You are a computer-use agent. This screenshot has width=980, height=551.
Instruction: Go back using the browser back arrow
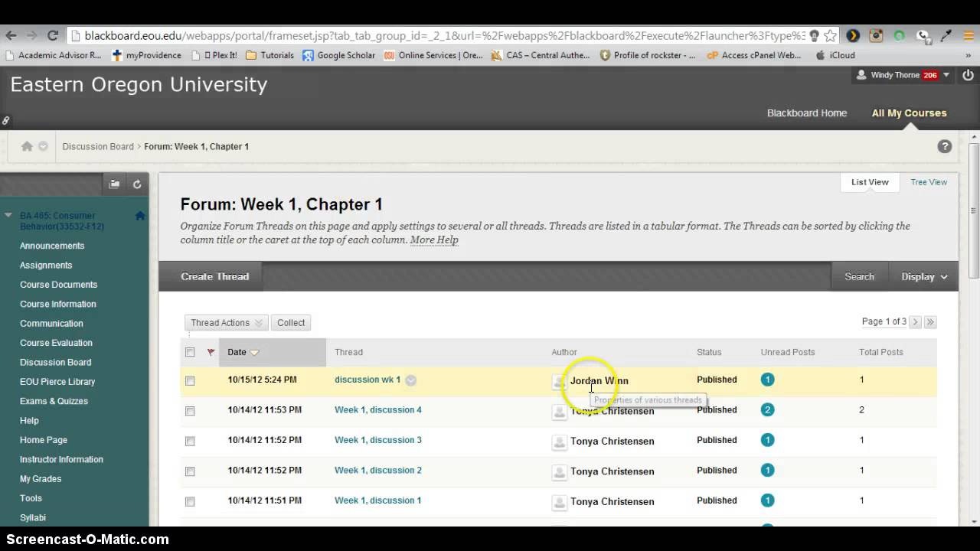[11, 35]
